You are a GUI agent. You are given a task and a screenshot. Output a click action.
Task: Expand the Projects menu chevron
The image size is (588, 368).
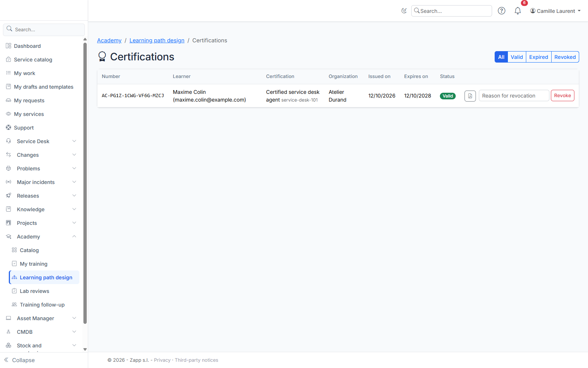click(74, 223)
